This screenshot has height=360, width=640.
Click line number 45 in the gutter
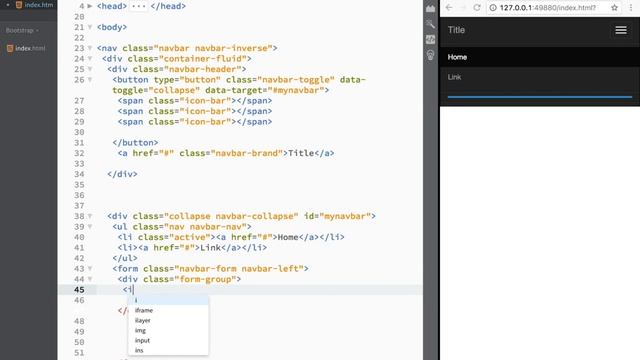(x=79, y=290)
